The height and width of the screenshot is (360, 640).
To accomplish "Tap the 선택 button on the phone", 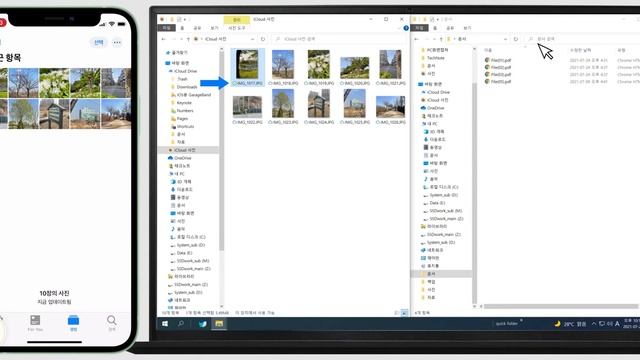I will click(x=99, y=42).
